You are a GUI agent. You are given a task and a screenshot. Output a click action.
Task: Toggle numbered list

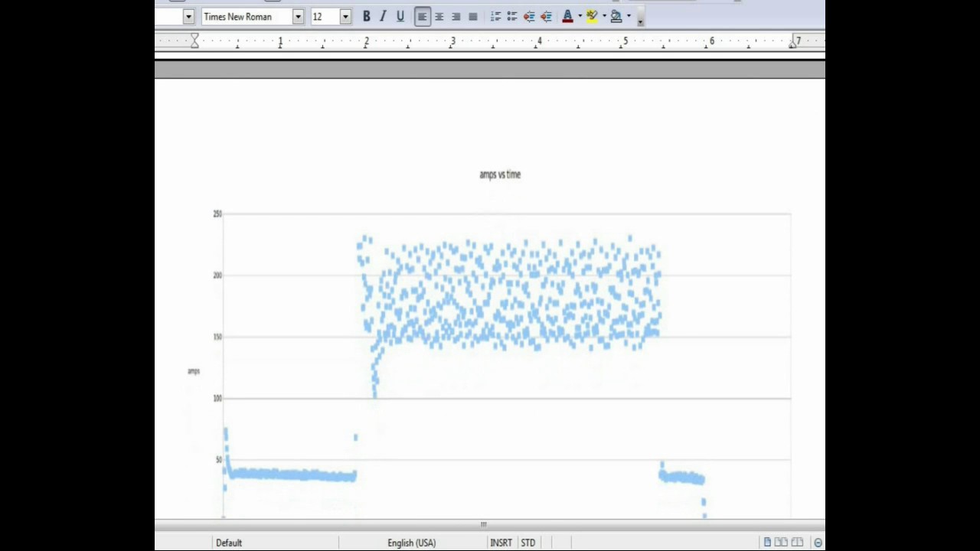coord(495,16)
